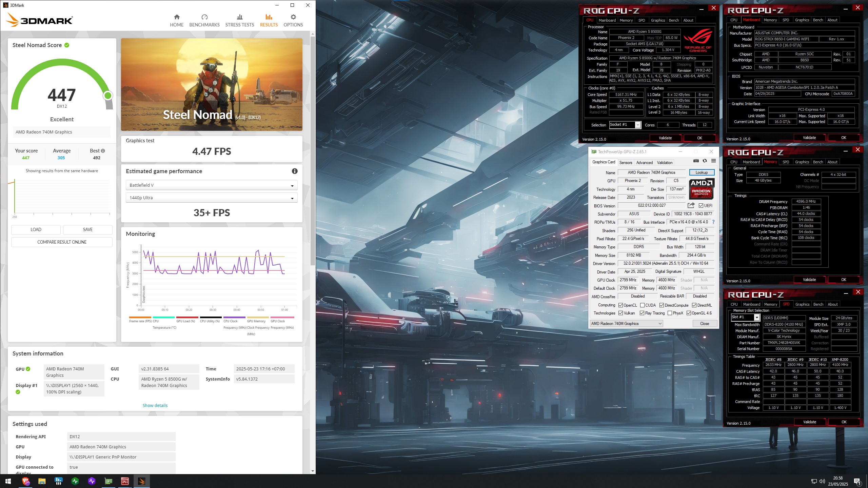
Task: Open the GPU-Z hamburger menu
Action: [x=713, y=161]
